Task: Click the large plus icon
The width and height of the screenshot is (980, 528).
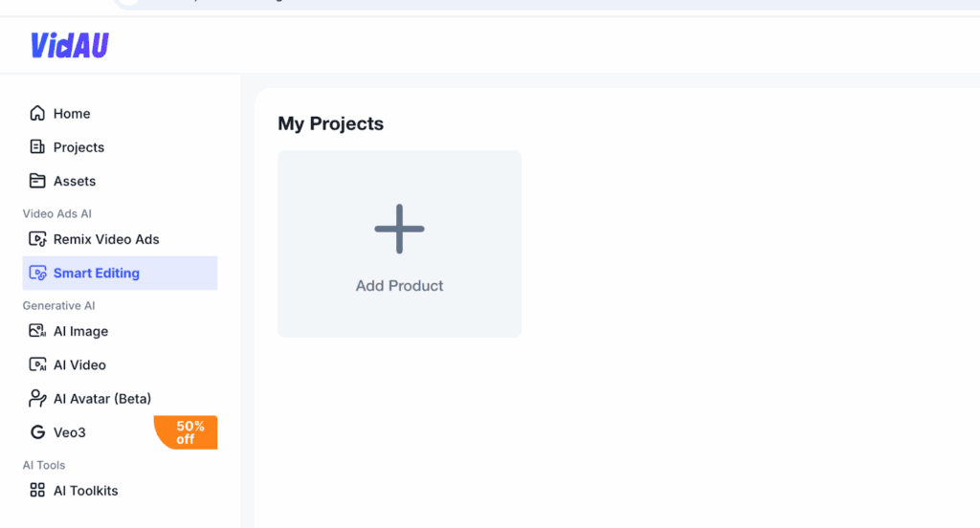Action: coord(399,230)
